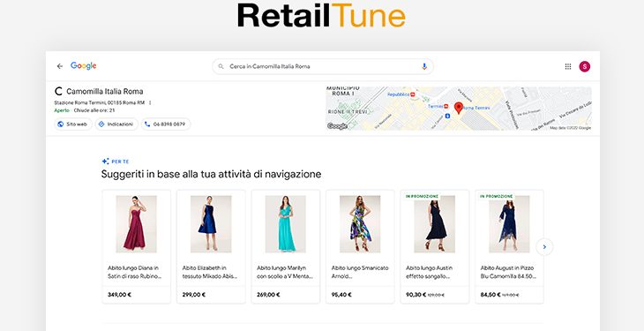Click the title Abito August in Pizzo Blu
The width and height of the screenshot is (644, 331).
coord(508,272)
